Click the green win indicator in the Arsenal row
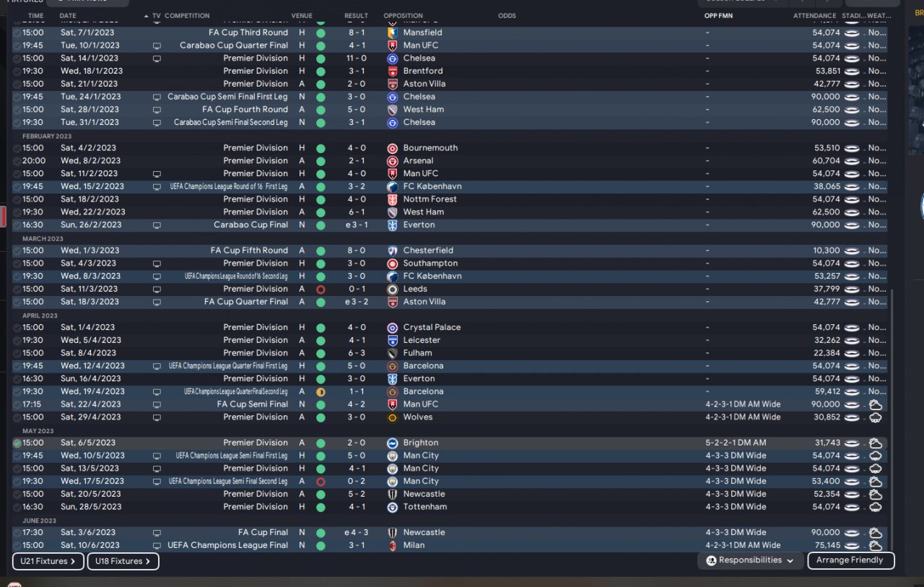This screenshot has height=587, width=924. [x=321, y=161]
